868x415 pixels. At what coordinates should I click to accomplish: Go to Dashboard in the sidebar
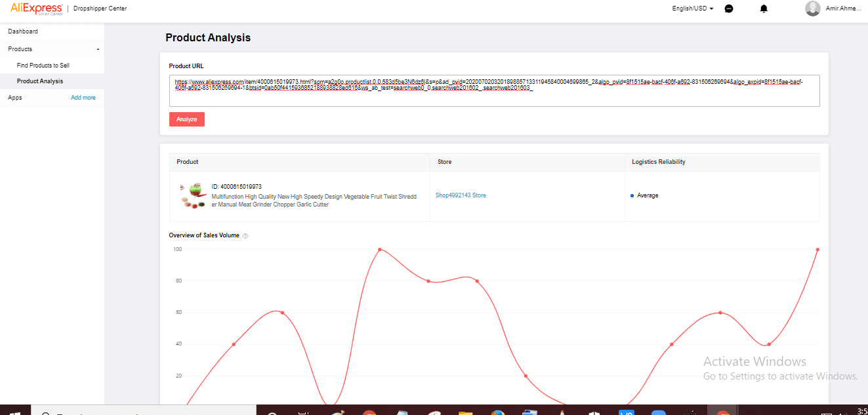pos(23,31)
